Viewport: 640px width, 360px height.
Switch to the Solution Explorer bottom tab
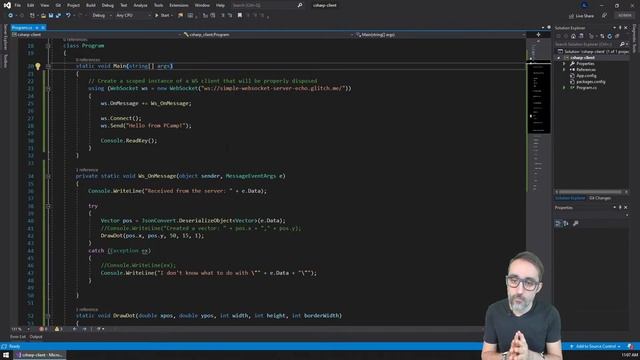[570, 198]
